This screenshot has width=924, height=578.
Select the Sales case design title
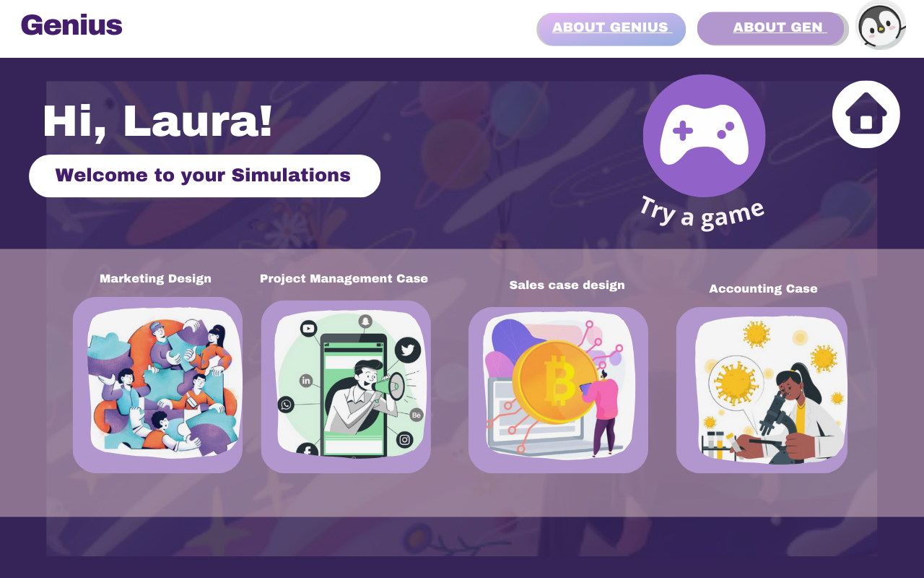pyautogui.click(x=567, y=285)
